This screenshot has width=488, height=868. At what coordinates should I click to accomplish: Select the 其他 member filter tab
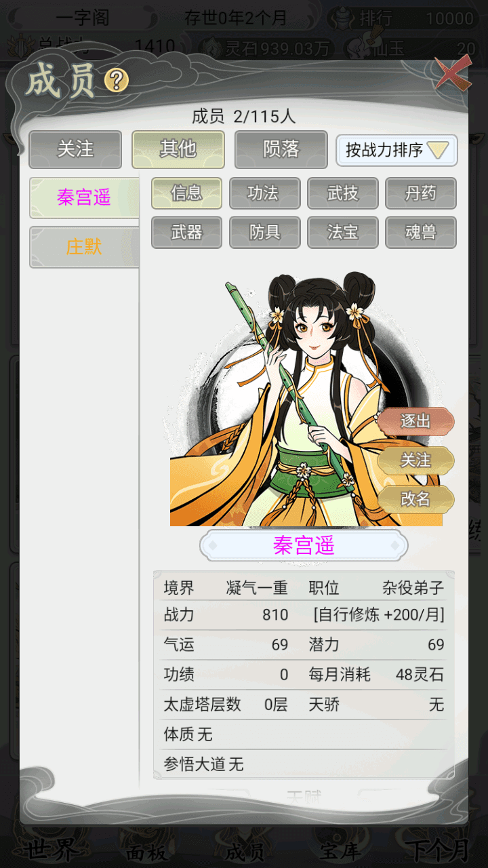click(178, 149)
